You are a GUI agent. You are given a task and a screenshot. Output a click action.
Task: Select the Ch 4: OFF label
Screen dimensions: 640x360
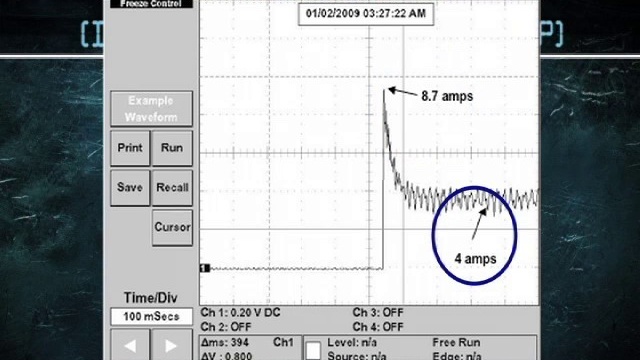378,327
